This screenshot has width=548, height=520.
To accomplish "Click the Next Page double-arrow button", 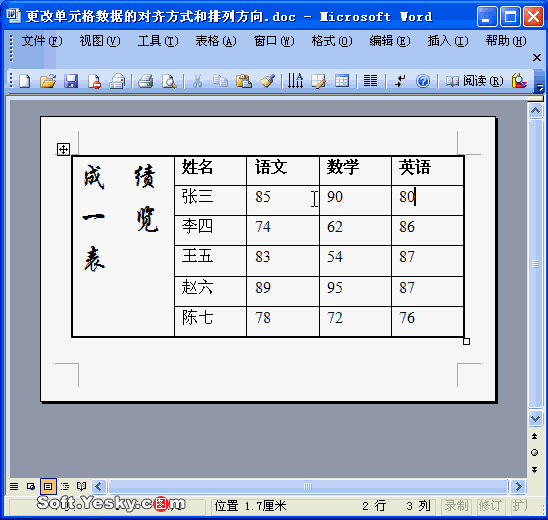I will (x=535, y=469).
